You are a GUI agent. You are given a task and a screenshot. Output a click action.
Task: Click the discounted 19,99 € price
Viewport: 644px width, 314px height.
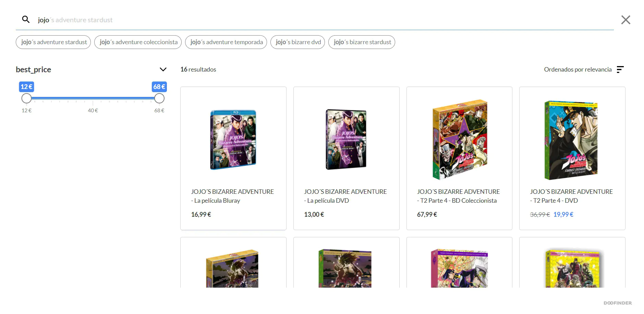click(563, 215)
